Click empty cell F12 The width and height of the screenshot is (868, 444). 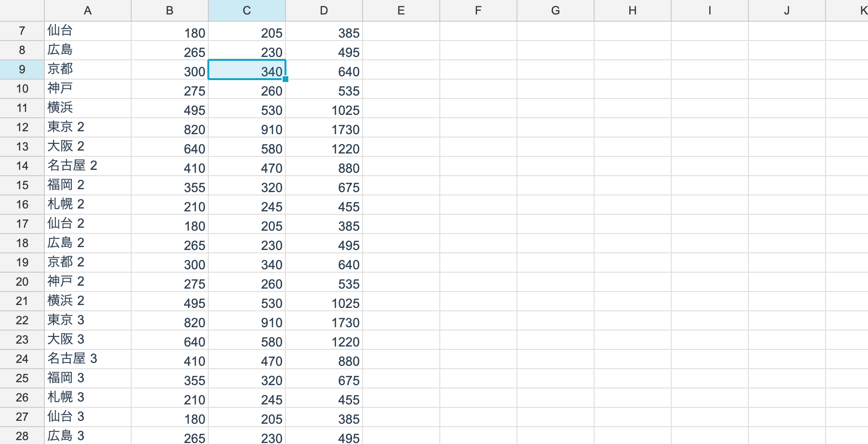coord(478,127)
